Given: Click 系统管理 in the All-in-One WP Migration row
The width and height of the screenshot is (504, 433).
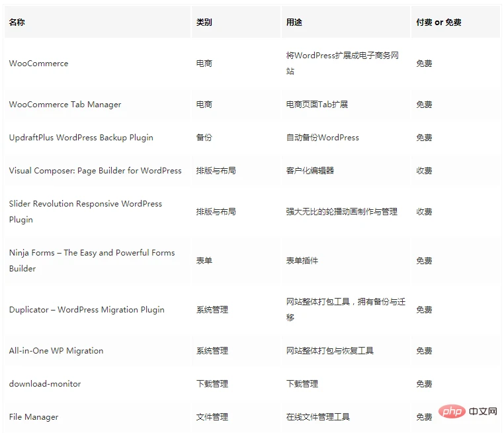Looking at the screenshot, I should tap(212, 351).
